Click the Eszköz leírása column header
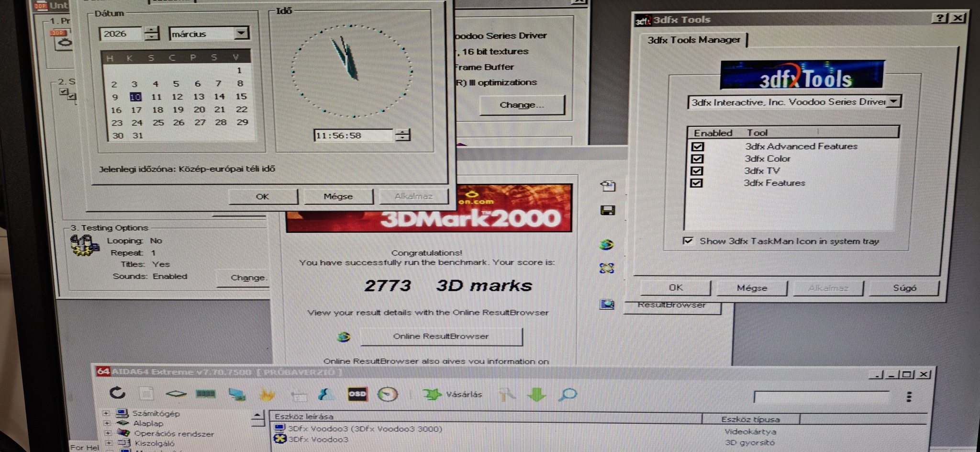Viewport: 980px width, 452px height. tap(485, 417)
